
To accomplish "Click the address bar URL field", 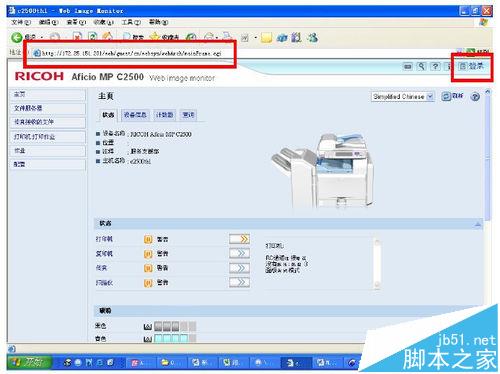I will [x=132, y=53].
